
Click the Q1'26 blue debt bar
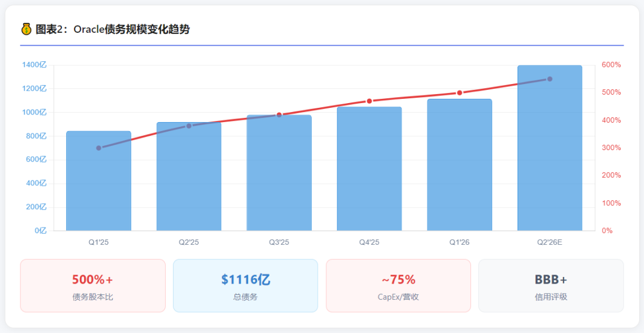click(460, 165)
